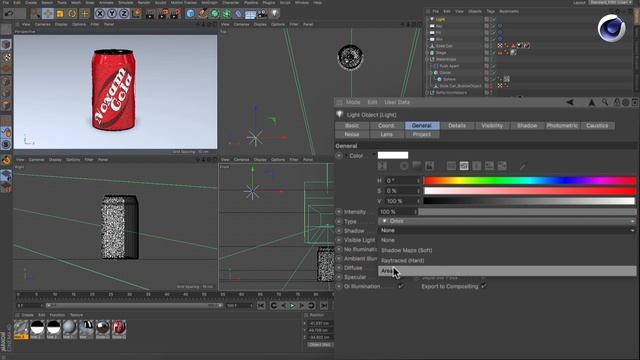Screen dimensions: 640x360
Task: Click Render View clapperboard icon
Action: (x=151, y=14)
